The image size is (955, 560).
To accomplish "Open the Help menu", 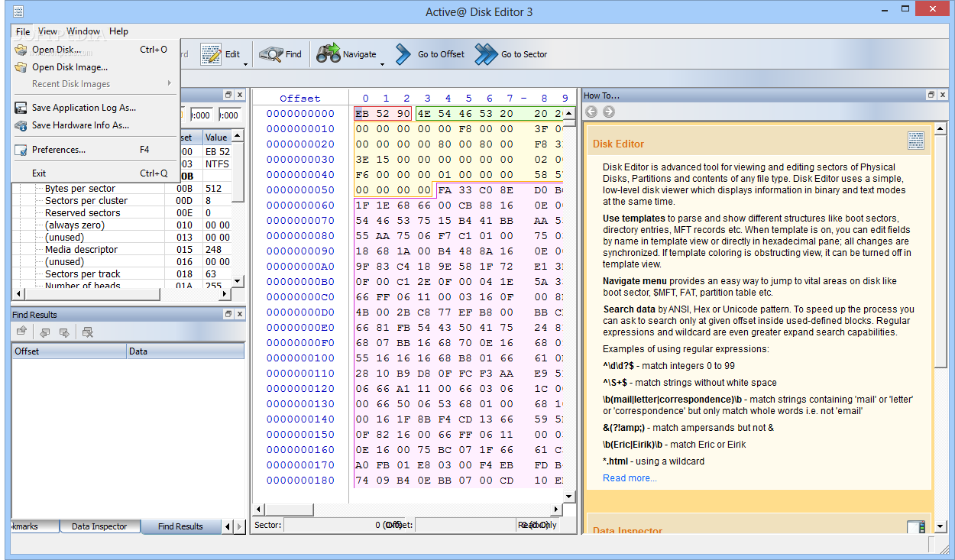I will (118, 31).
